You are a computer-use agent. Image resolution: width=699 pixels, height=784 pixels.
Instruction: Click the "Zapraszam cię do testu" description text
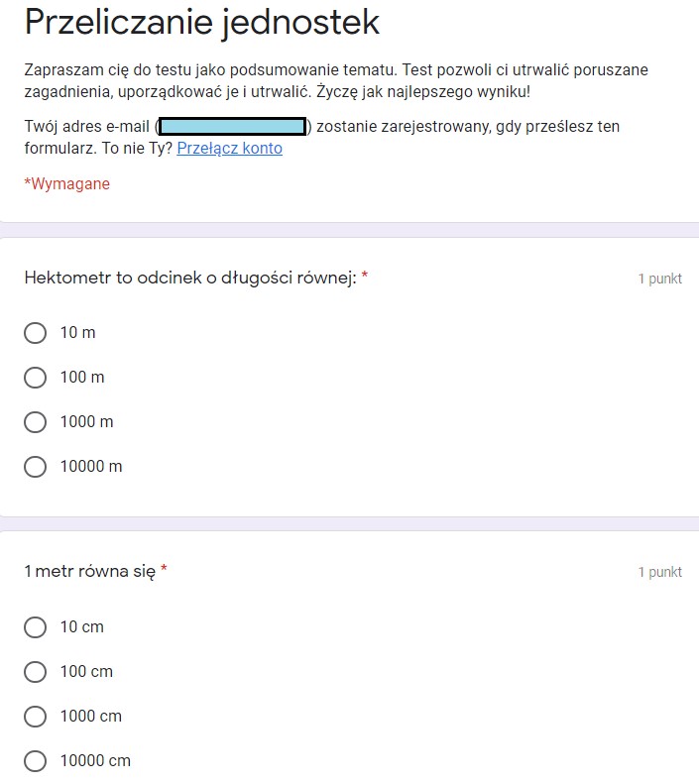coord(336,80)
